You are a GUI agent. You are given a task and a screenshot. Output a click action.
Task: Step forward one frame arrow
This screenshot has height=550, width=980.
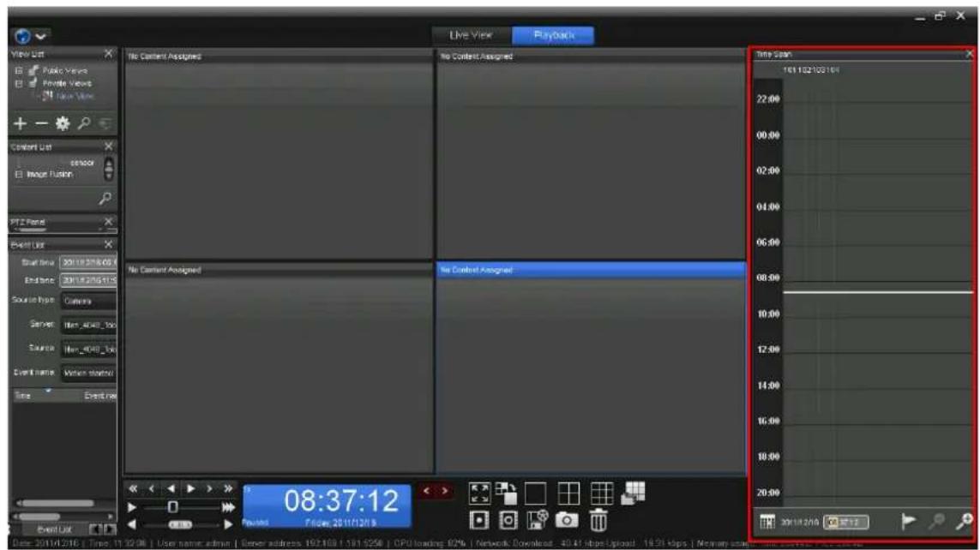tap(209, 489)
